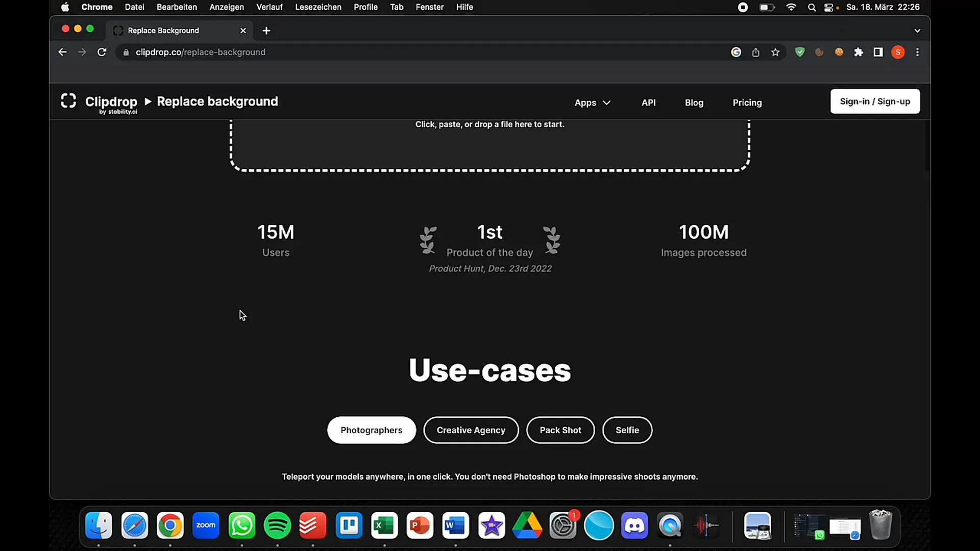Open Discord from the macOS dock
Screen dimensions: 980x551
coord(634,525)
